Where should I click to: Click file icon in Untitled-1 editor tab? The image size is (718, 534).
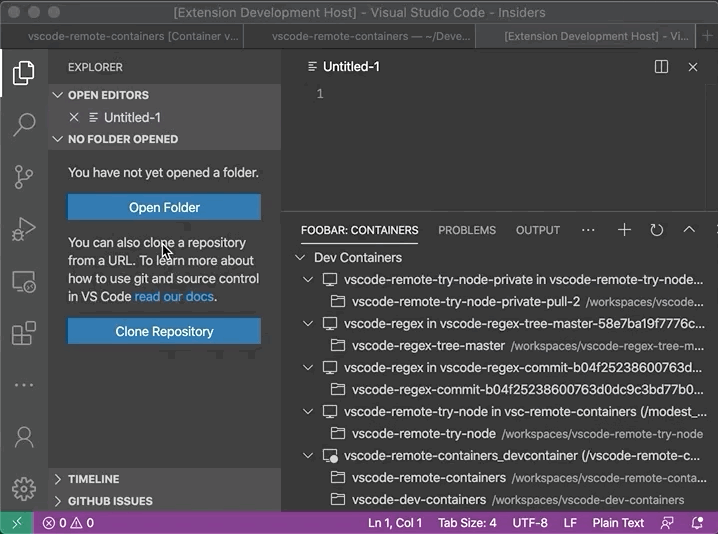312,67
